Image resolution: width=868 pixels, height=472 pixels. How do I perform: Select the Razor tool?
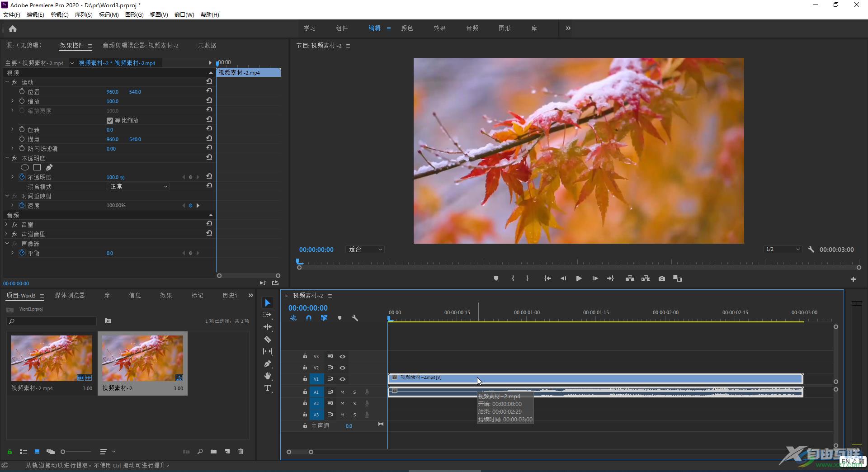268,339
